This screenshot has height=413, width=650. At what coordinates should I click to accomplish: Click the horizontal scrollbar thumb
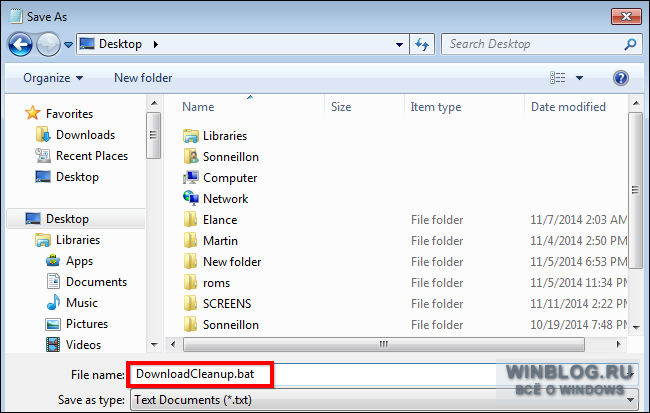click(384, 345)
